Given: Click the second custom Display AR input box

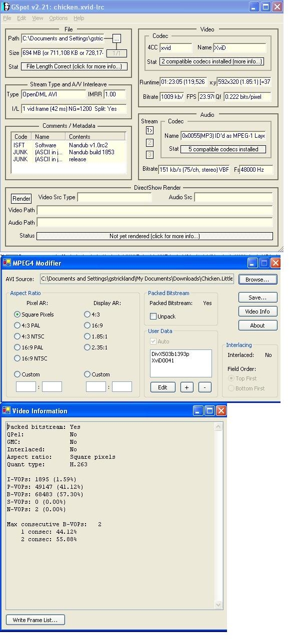Looking at the screenshot, I should (x=122, y=386).
